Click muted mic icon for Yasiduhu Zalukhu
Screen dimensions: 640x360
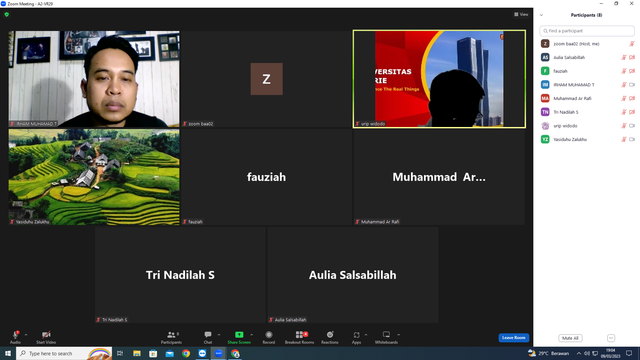click(624, 139)
